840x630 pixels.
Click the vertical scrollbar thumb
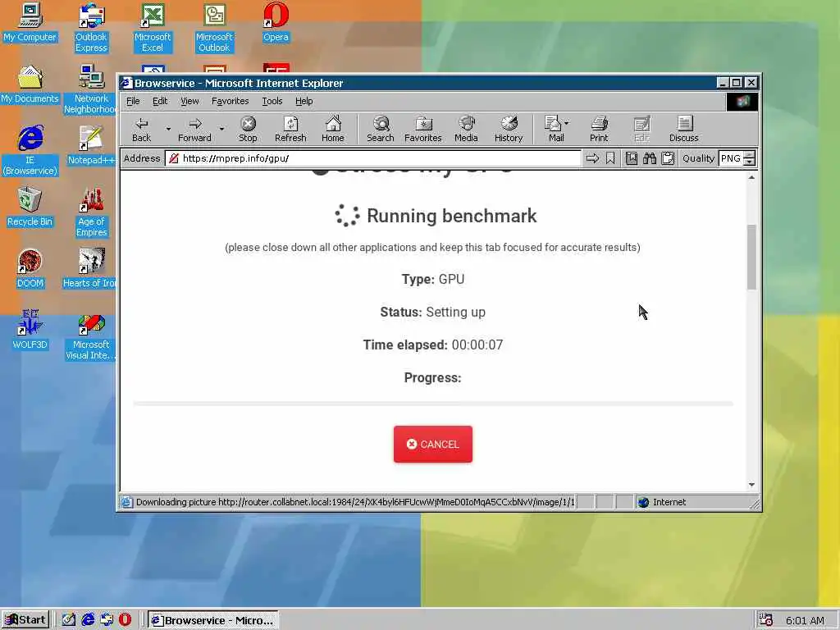pyautogui.click(x=751, y=257)
